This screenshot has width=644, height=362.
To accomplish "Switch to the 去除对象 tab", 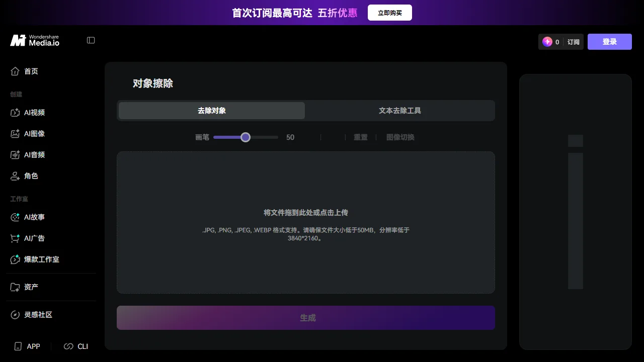I will click(x=212, y=111).
